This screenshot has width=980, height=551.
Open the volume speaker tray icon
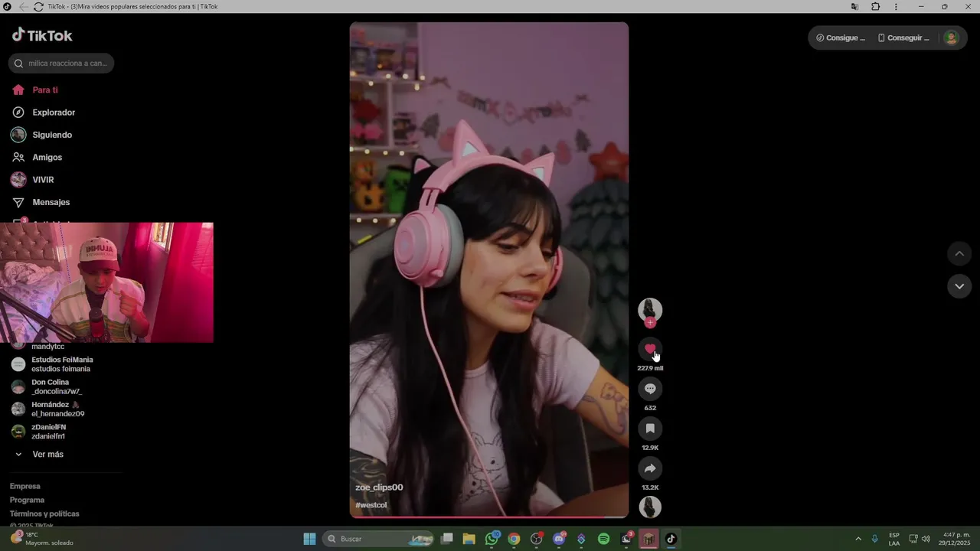click(x=926, y=539)
